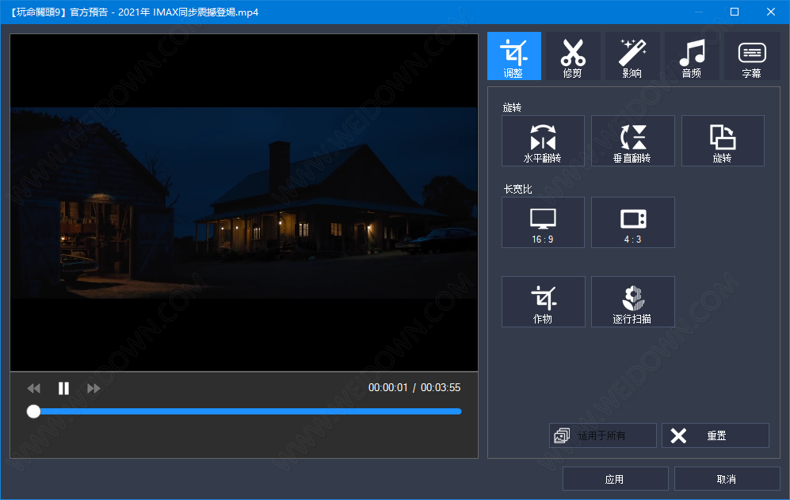This screenshot has width=790, height=500.
Task: Confirm changes with 应用 button
Action: pos(615,479)
